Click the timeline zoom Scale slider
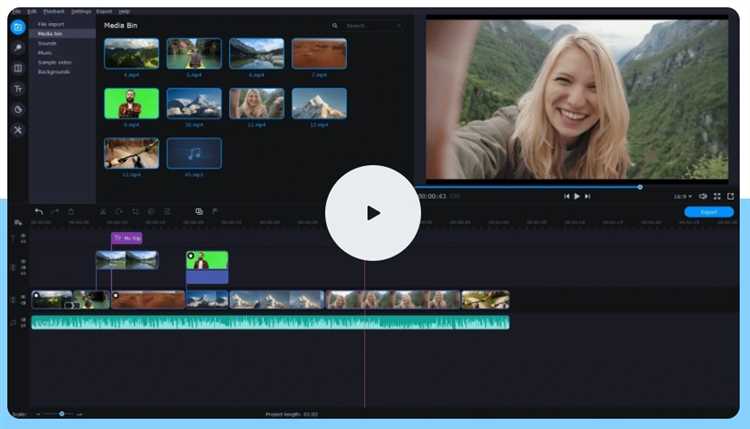Image resolution: width=750 pixels, height=429 pixels. tap(61, 413)
